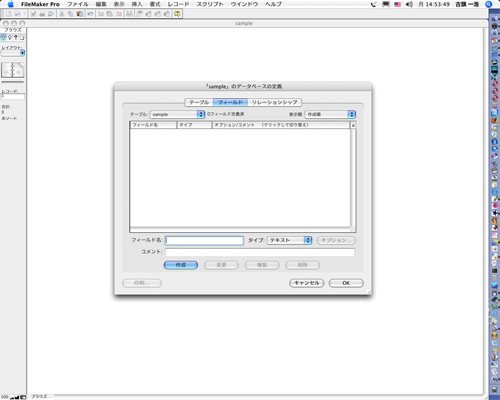Click the レコード number field in status area
Viewport: 500px width, 400px height.
(13, 96)
